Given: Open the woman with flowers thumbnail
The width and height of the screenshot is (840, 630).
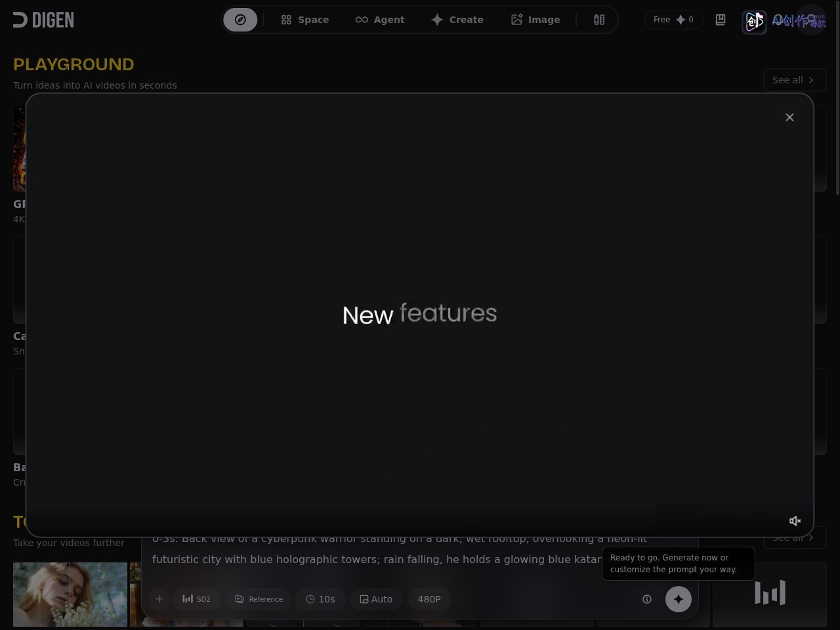Looking at the screenshot, I should [x=70, y=594].
